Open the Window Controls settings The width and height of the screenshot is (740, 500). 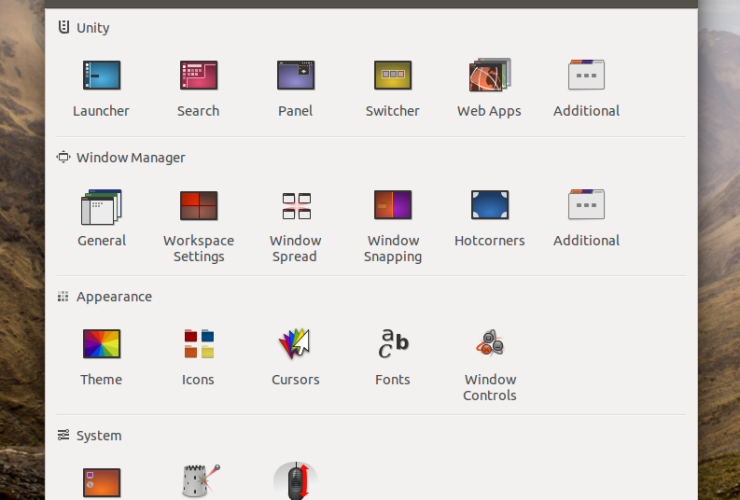489,345
